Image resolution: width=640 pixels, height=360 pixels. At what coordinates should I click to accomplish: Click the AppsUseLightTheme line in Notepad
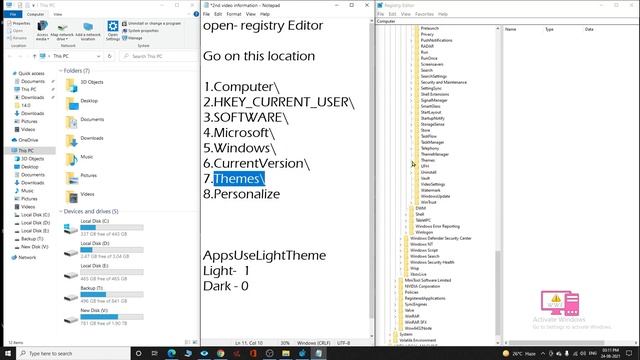tap(264, 256)
